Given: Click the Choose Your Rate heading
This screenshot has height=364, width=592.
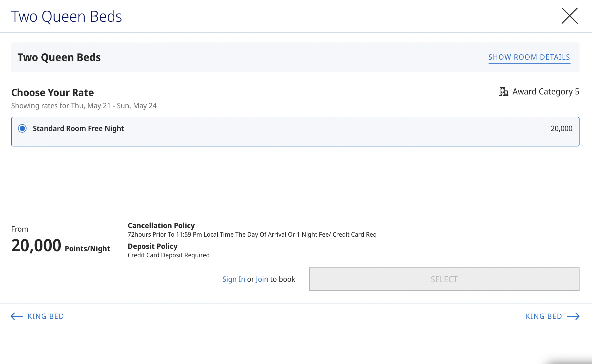Looking at the screenshot, I should pos(53,93).
